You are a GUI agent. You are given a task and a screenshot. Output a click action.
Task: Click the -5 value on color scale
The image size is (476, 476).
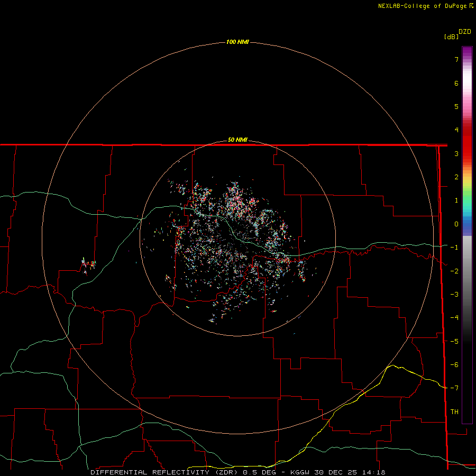tap(454, 342)
